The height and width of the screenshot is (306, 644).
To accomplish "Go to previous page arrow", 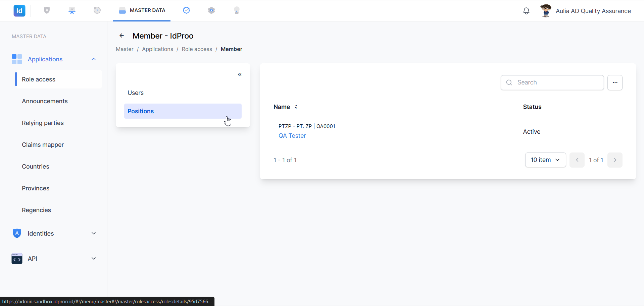I will coord(577,160).
